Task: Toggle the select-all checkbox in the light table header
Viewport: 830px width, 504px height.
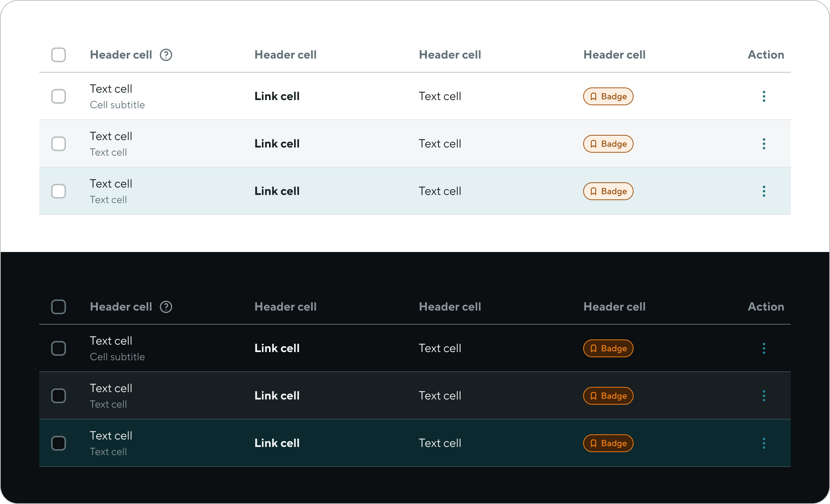Action: [x=59, y=55]
